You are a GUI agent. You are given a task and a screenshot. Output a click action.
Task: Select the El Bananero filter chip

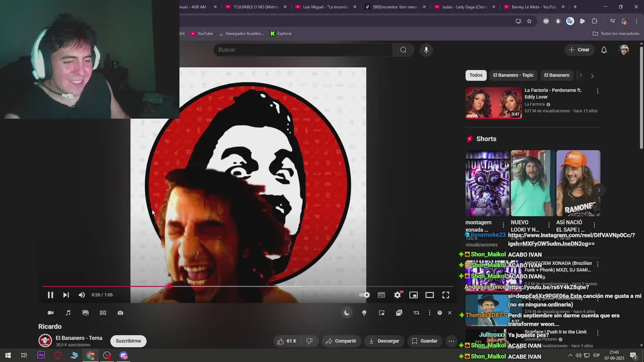point(556,75)
